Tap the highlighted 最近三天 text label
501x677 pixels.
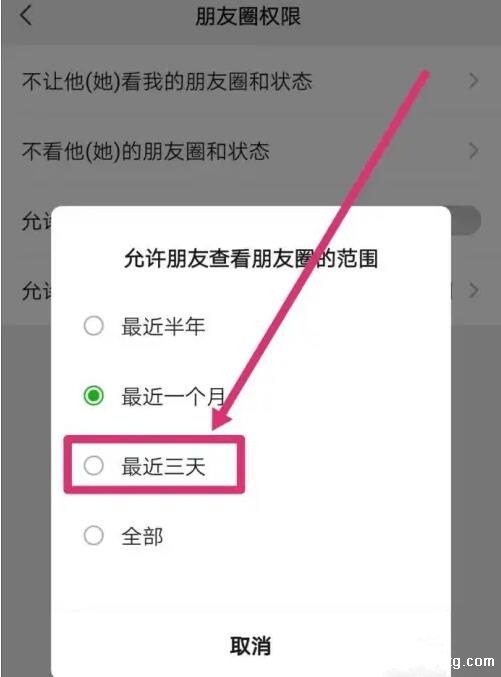(x=163, y=467)
